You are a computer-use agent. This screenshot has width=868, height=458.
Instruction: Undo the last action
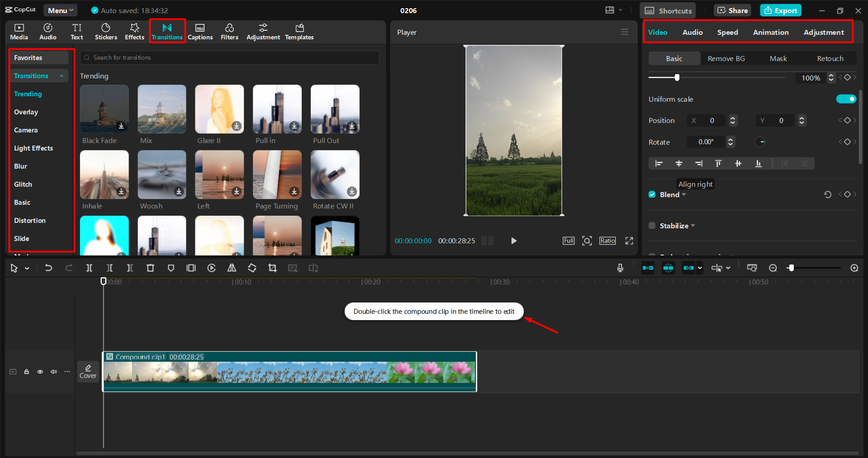click(x=48, y=268)
